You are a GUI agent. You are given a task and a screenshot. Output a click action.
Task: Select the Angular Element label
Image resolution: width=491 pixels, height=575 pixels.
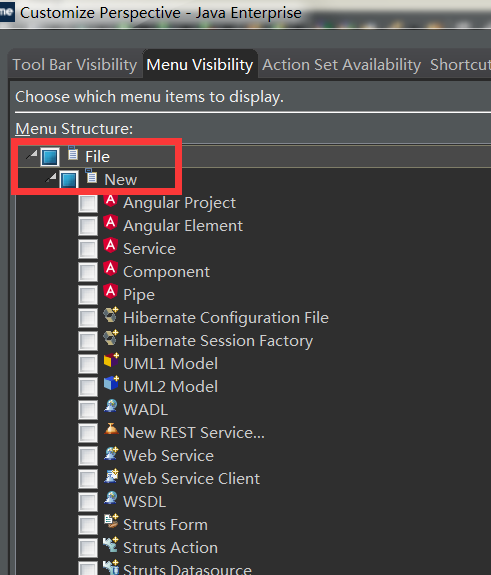(183, 226)
